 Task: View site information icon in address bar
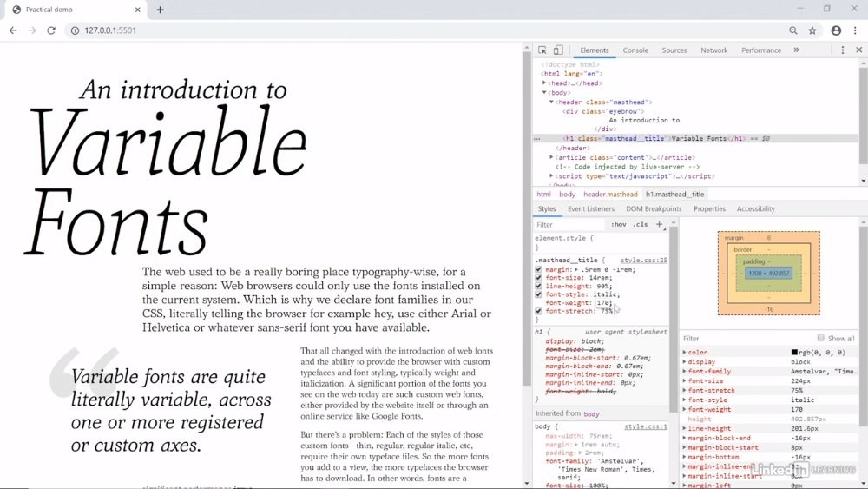75,30
